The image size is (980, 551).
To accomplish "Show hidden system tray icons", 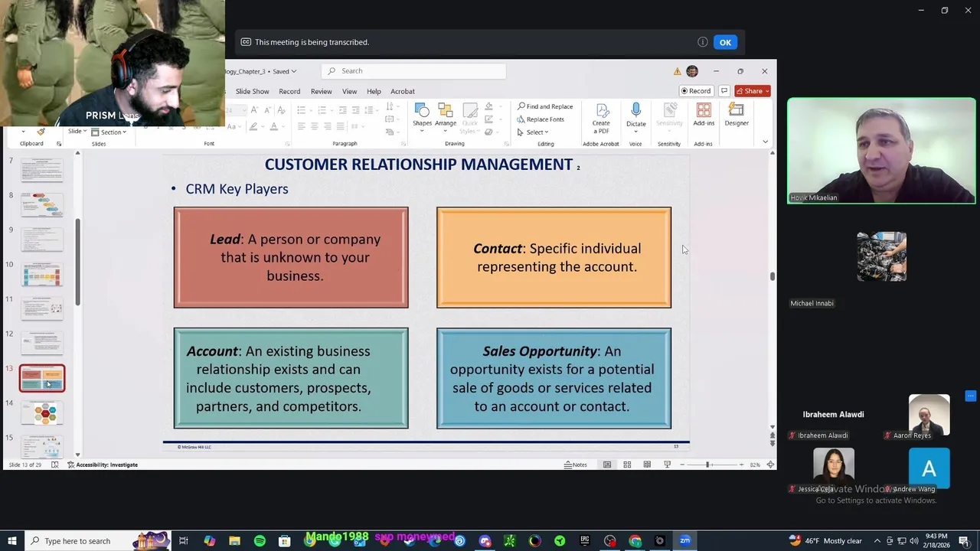I will (877, 541).
